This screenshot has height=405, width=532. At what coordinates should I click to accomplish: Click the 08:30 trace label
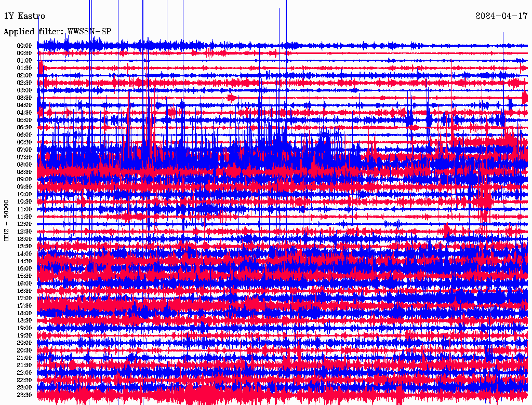pos(24,172)
